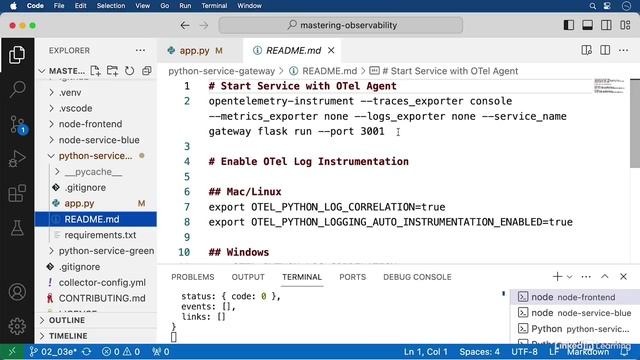This screenshot has width=640, height=360.
Task: Expand the node-service-blue folder
Action: tap(96, 140)
